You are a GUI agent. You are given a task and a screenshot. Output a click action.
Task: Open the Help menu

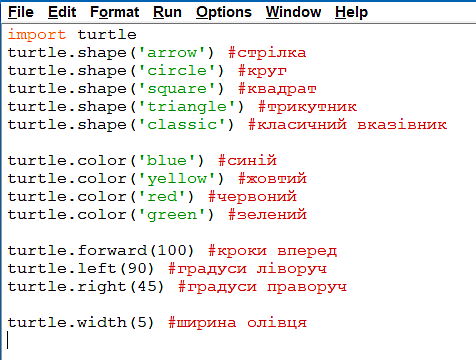tap(351, 12)
